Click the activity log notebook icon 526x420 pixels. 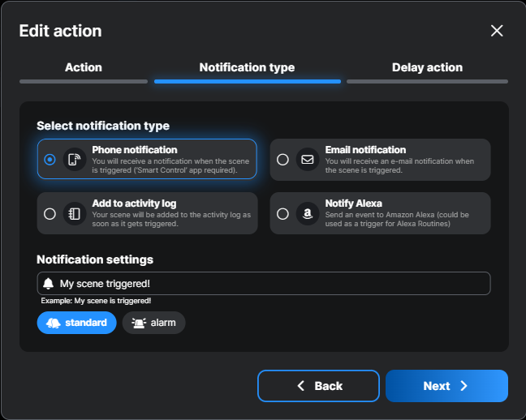[75, 213]
